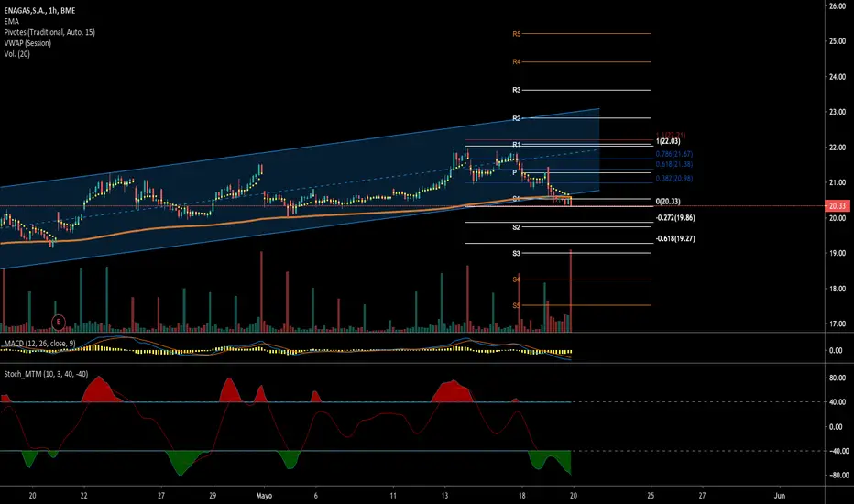Click the Fibonacci 0.618(21.38) label

point(674,164)
